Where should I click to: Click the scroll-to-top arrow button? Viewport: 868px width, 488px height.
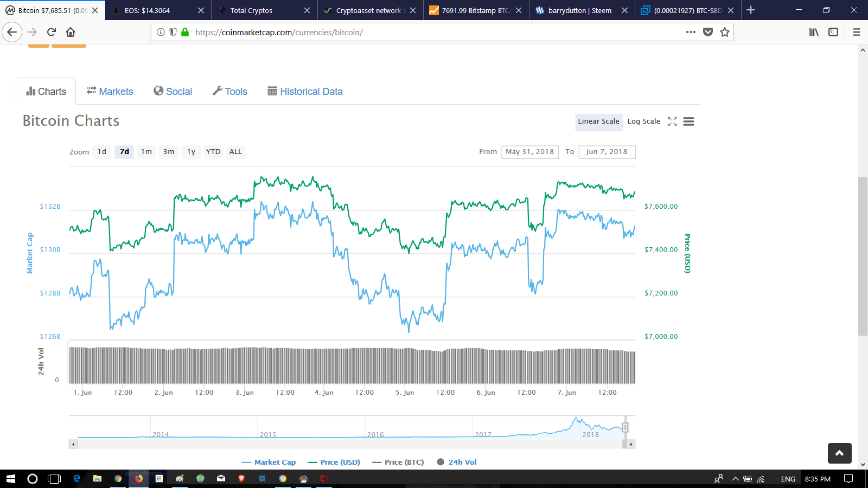839,453
